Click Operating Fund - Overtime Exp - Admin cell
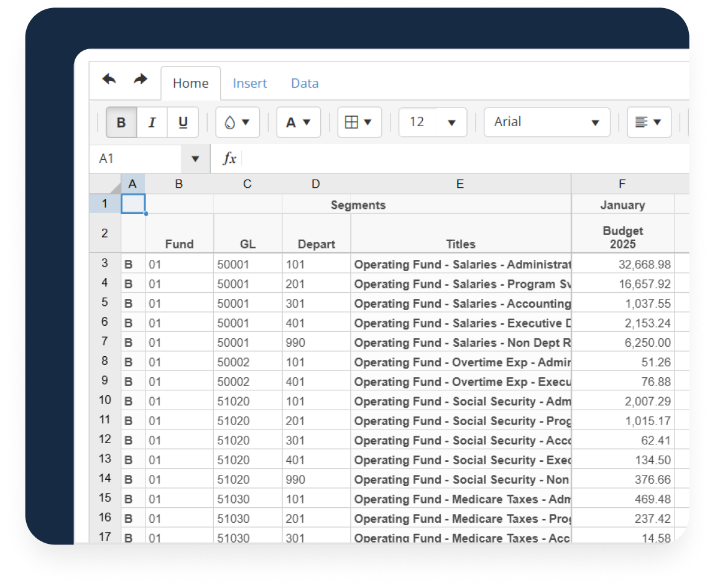This screenshot has width=715, height=588. click(x=461, y=362)
